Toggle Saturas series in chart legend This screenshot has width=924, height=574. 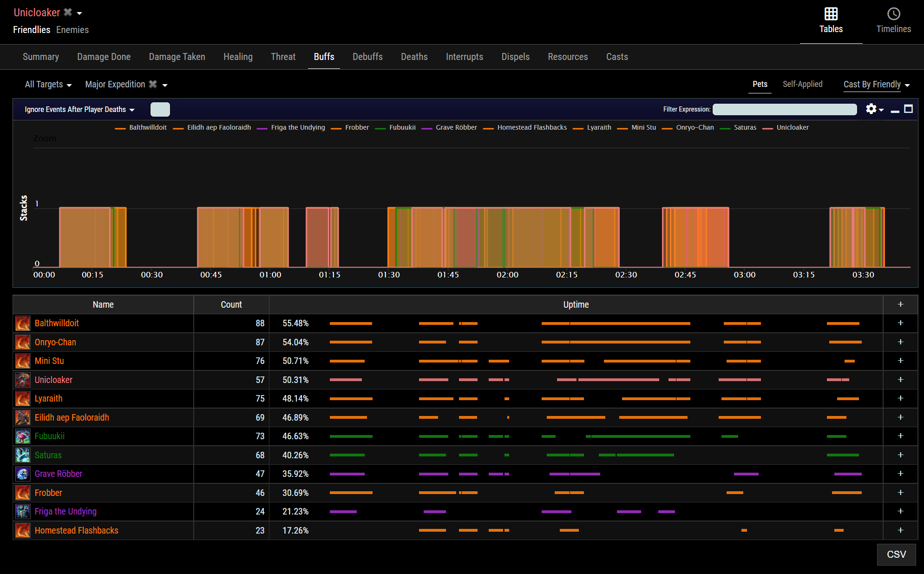coord(745,127)
